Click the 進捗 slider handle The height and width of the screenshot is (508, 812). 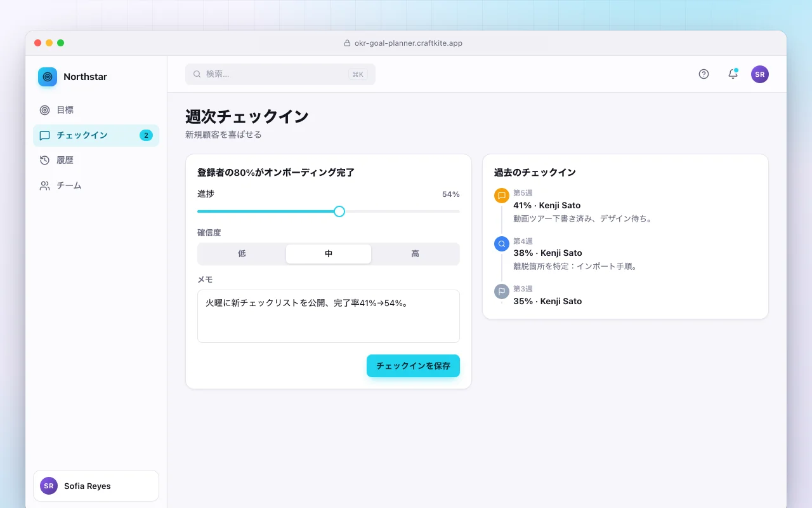[x=339, y=211]
